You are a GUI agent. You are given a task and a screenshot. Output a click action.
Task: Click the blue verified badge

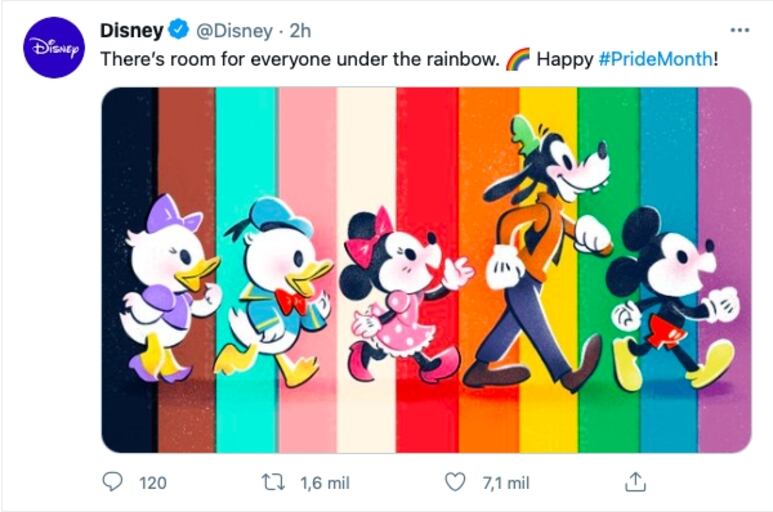pos(179,30)
